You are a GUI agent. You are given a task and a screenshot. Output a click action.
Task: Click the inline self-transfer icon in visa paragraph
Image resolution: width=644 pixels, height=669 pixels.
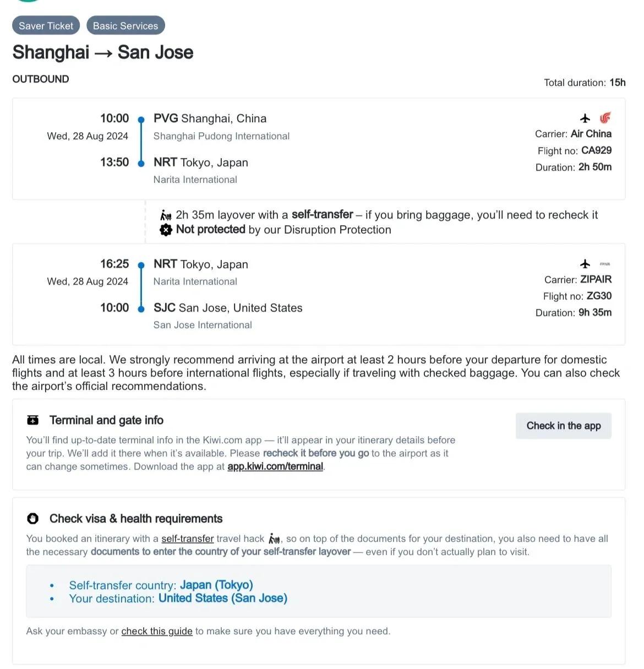pyautogui.click(x=274, y=539)
